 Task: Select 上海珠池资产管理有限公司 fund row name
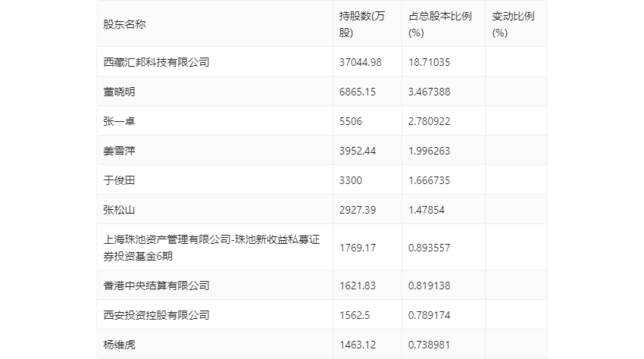point(211,248)
